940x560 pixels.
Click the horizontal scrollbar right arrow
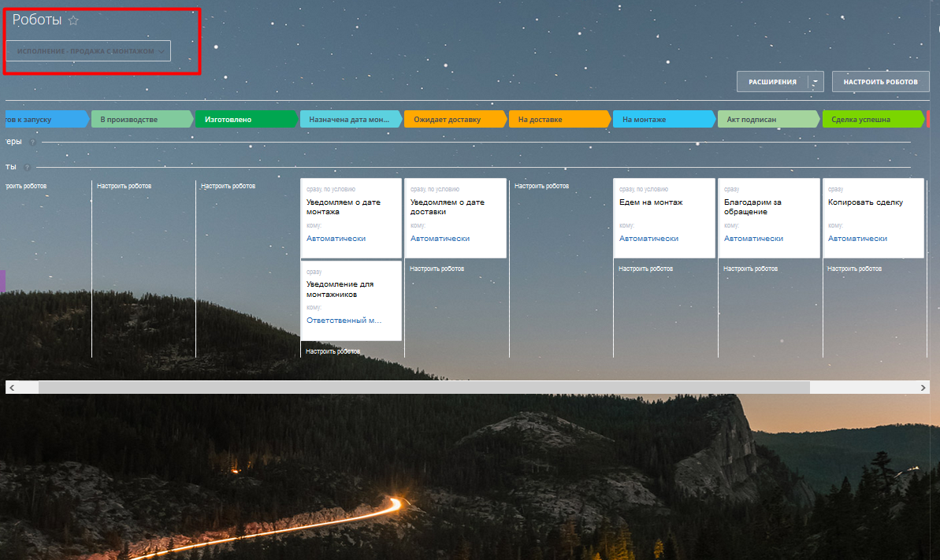[923, 388]
